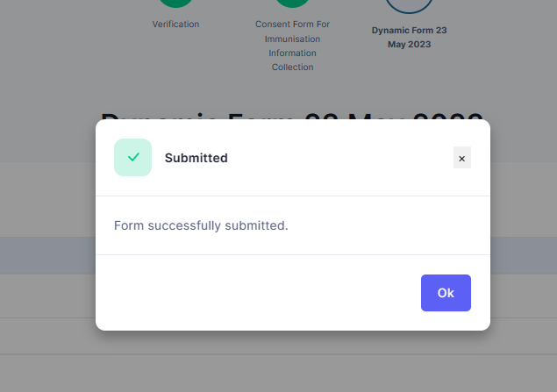Click the dimmed blue-grey band left of dialog

(47, 255)
